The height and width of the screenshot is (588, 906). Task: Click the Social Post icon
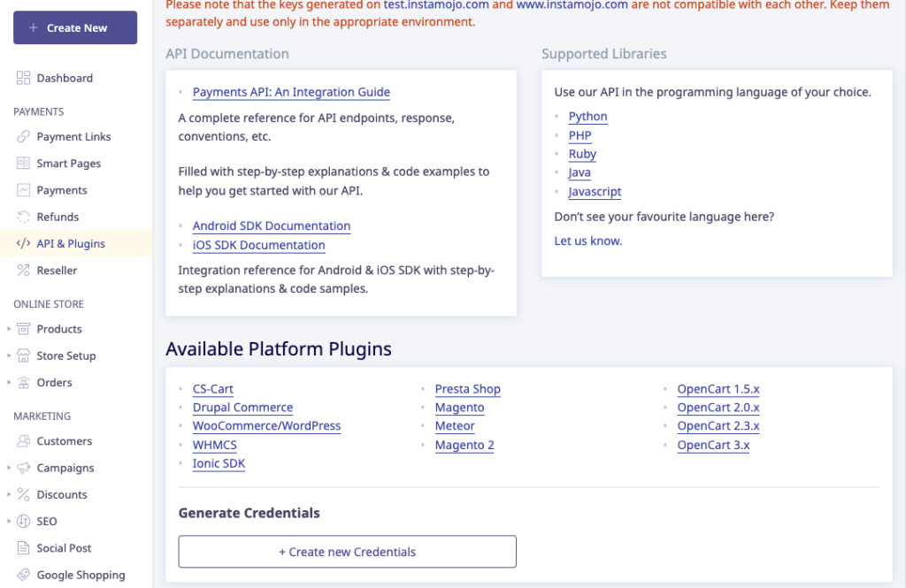click(23, 548)
